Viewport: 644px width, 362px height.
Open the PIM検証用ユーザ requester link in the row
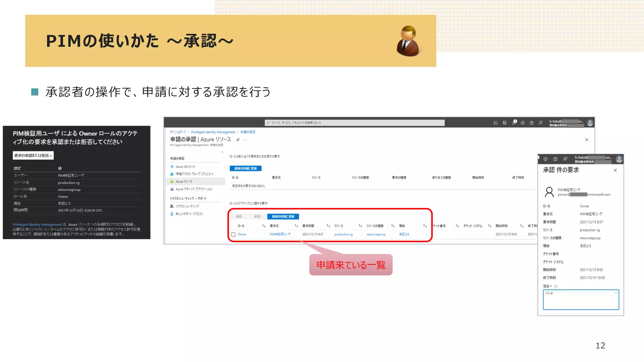coord(280,234)
